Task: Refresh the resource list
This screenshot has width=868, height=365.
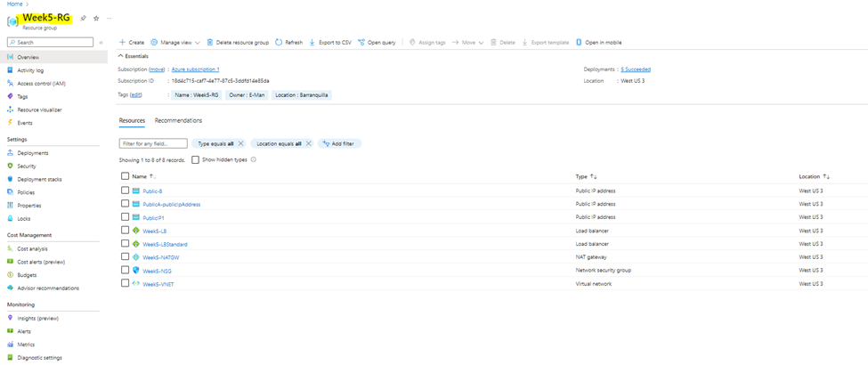Action: pyautogui.click(x=289, y=43)
